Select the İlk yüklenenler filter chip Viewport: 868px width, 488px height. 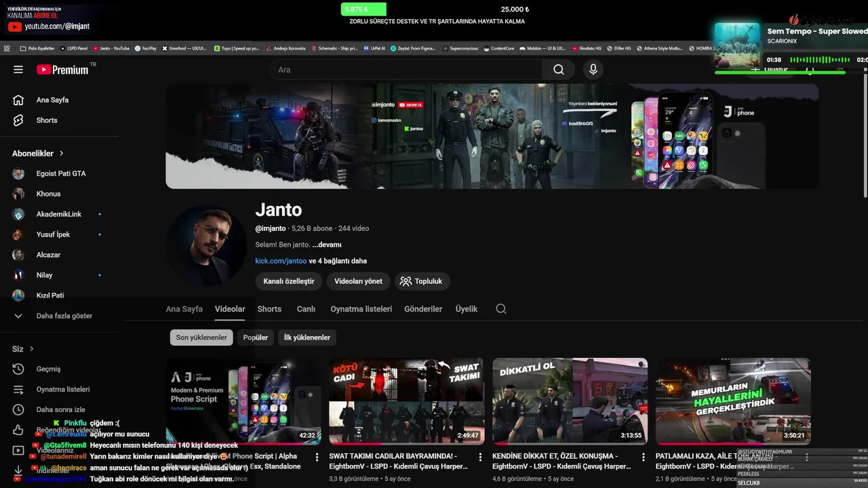(307, 338)
